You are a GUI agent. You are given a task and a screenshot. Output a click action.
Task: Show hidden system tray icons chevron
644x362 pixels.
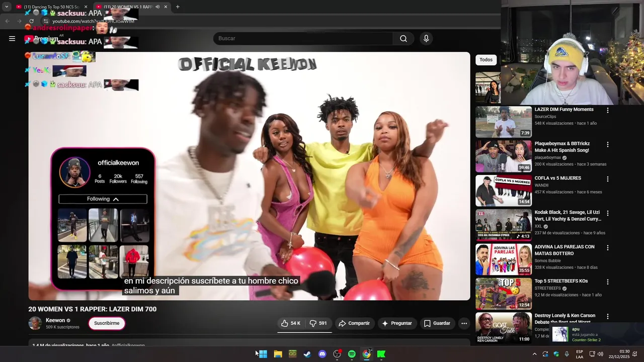[534, 354]
